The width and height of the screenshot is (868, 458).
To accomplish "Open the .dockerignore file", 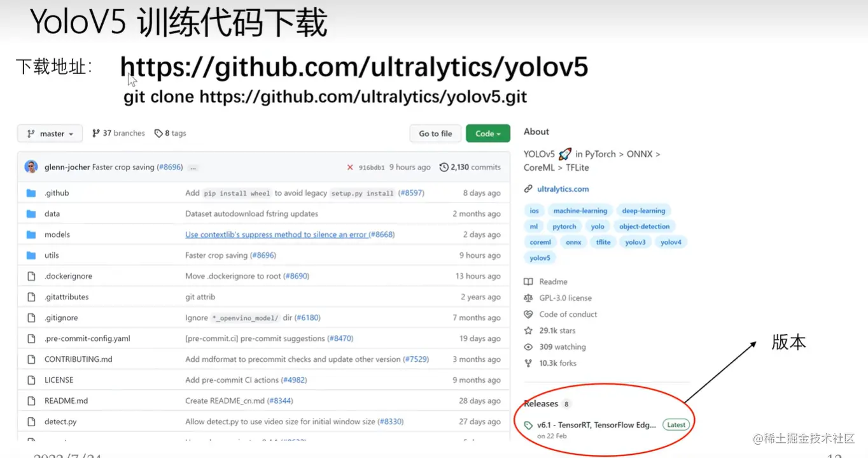I will tap(68, 276).
